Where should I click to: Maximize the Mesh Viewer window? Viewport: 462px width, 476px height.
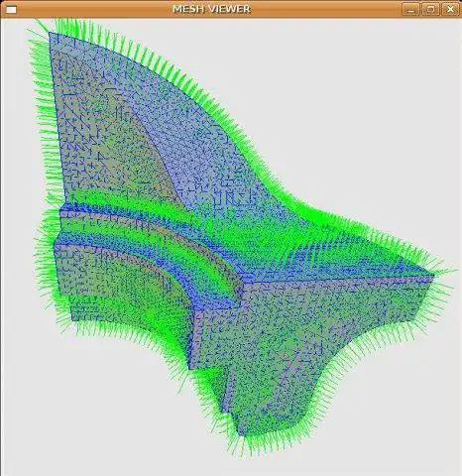(x=430, y=9)
